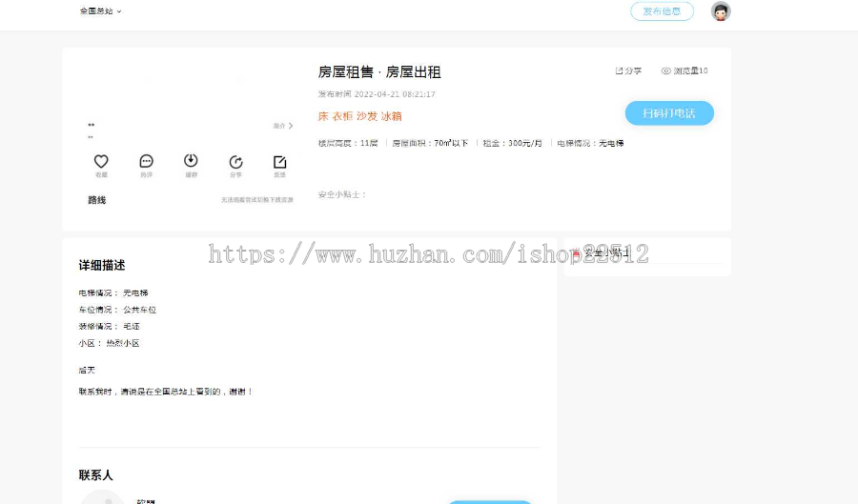Click the 后天 description text
Screen dimensions: 858x504
pyautogui.click(x=87, y=370)
